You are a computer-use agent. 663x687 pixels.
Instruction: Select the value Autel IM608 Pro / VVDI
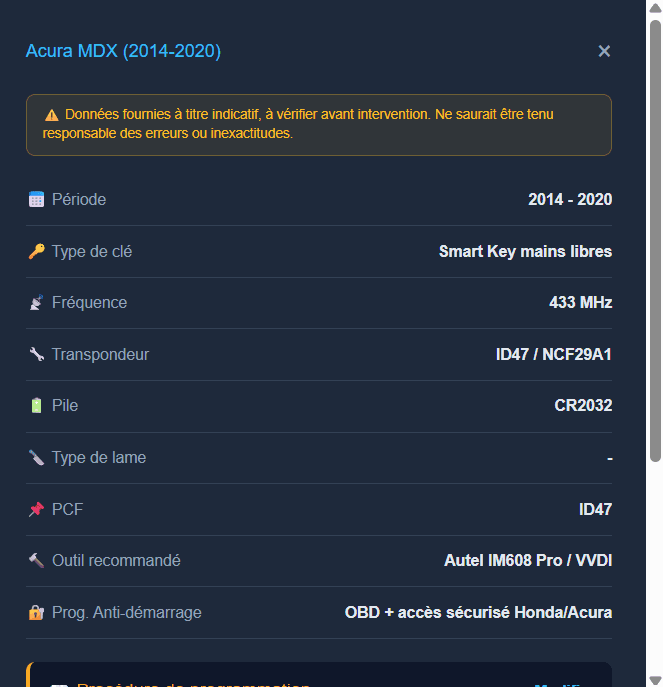tap(528, 560)
